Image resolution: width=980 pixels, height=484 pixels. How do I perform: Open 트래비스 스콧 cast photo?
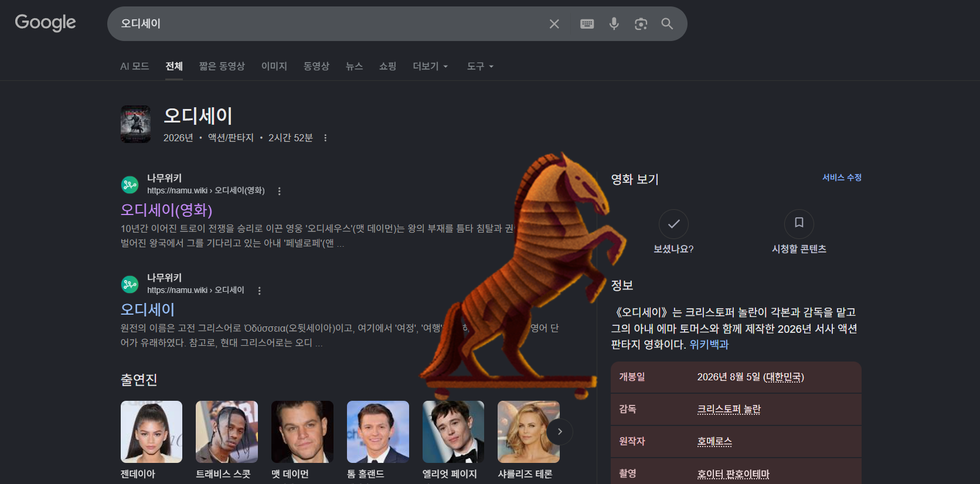click(227, 432)
